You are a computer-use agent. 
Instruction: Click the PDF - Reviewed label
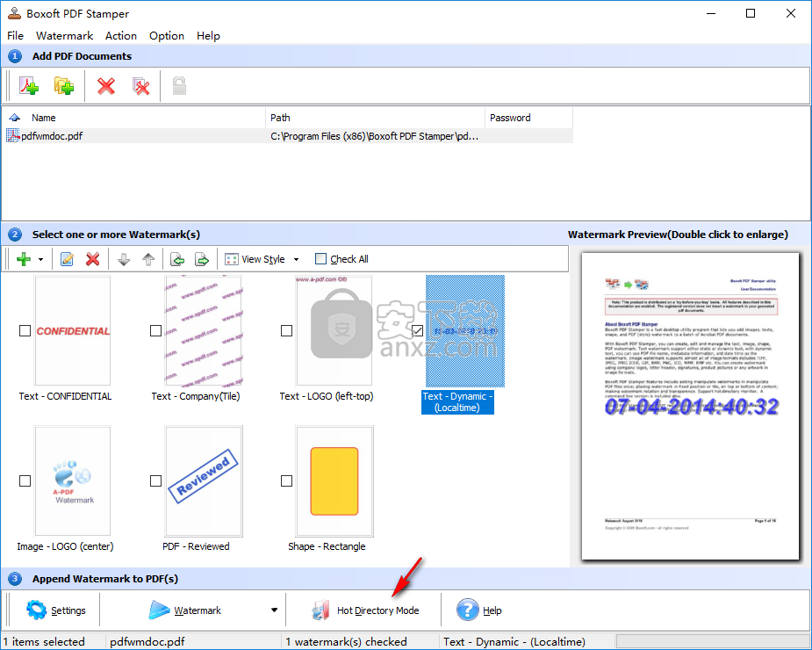[x=196, y=546]
